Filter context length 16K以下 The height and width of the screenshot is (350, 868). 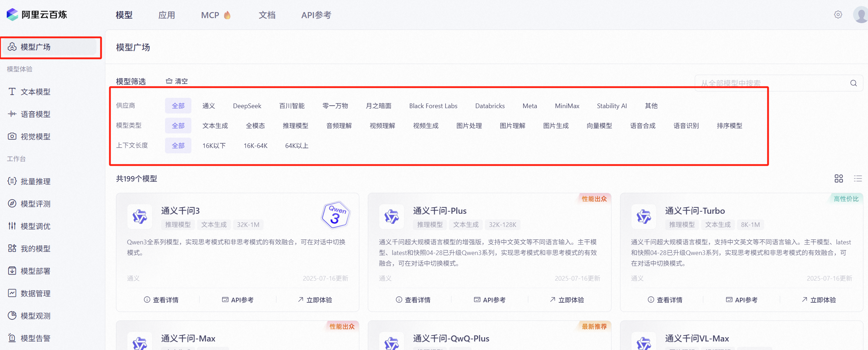point(214,145)
